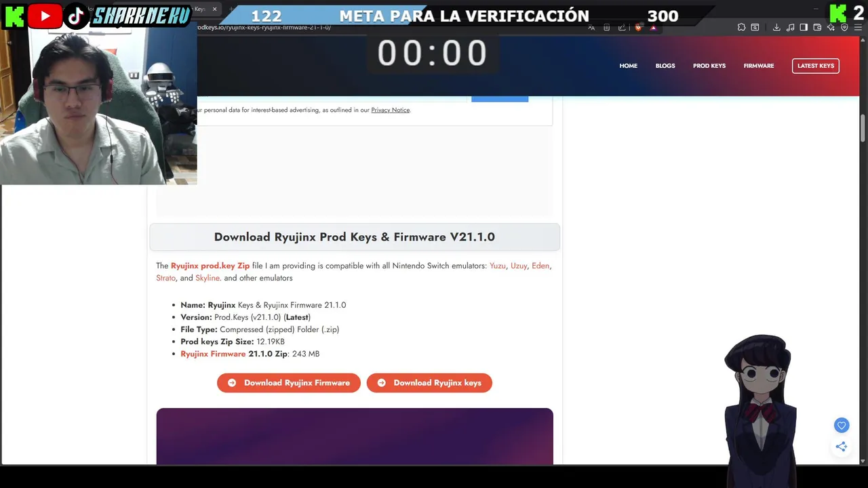The height and width of the screenshot is (488, 868).
Task: Follow the Eden emulator link
Action: pyautogui.click(x=540, y=266)
